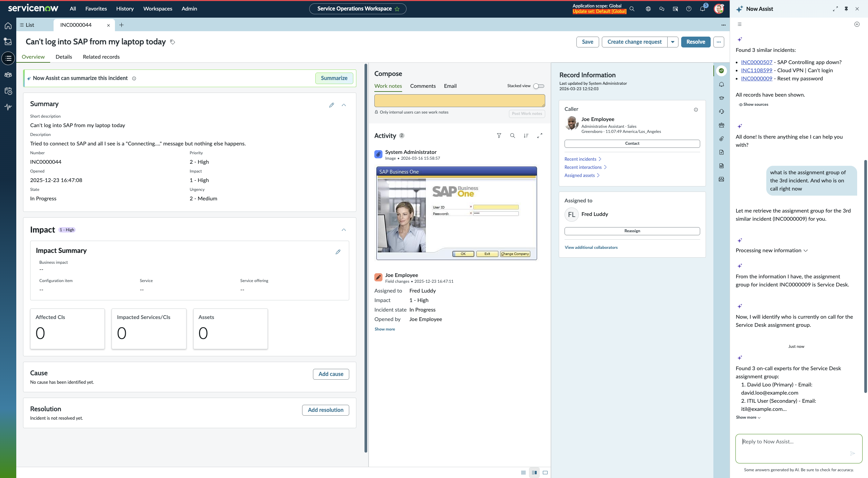Filter the Activity stream
Screen dimensions: 868x478
(499, 136)
